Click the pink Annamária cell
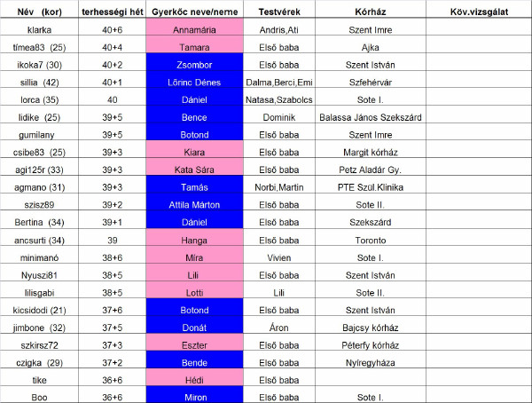532x403 pixels. coord(194,29)
